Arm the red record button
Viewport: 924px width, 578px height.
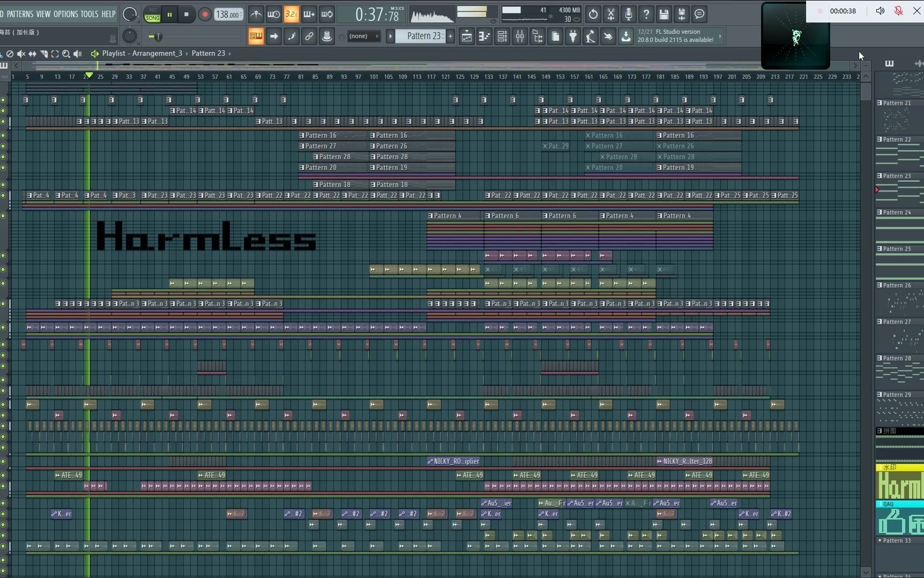tap(204, 14)
